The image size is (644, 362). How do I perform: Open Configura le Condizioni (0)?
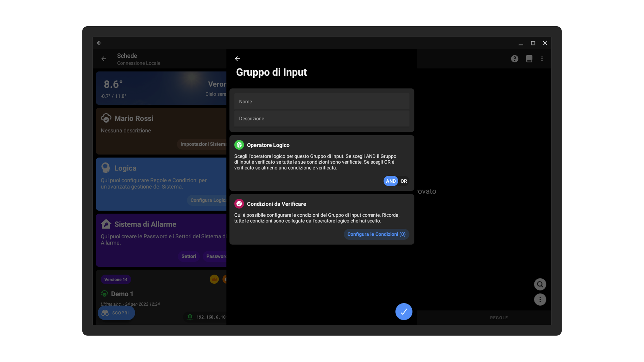coord(376,234)
